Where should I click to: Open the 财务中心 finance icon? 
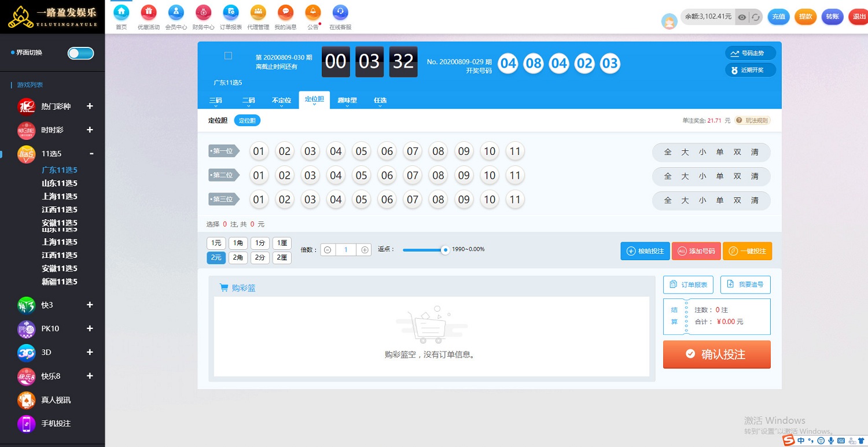click(203, 12)
